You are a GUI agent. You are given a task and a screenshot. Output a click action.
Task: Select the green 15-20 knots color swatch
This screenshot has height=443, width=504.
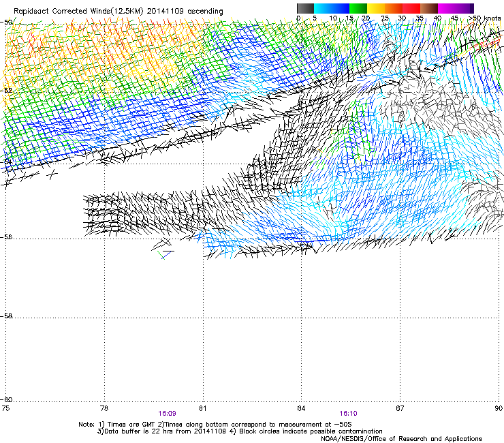point(358,9)
